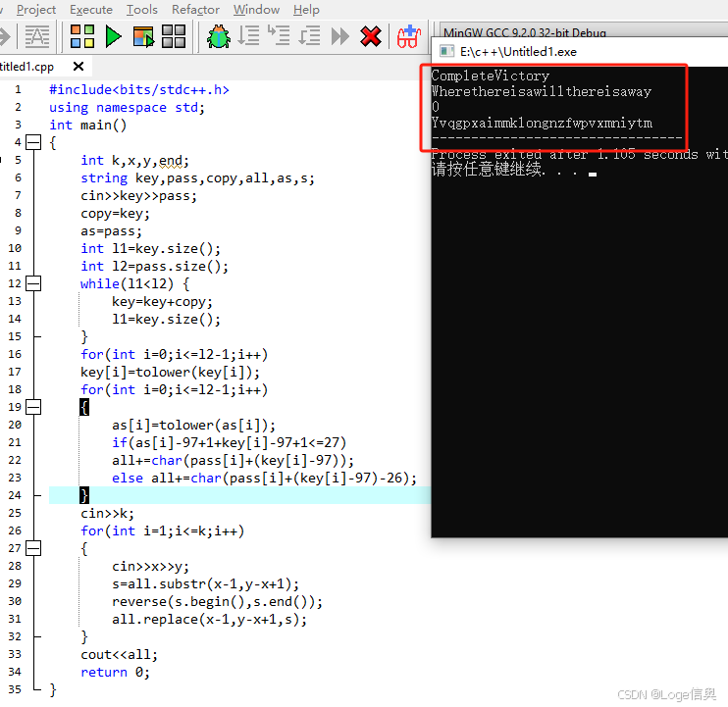
Task: Collapse the while loop fold at line 12
Action: [x=33, y=283]
